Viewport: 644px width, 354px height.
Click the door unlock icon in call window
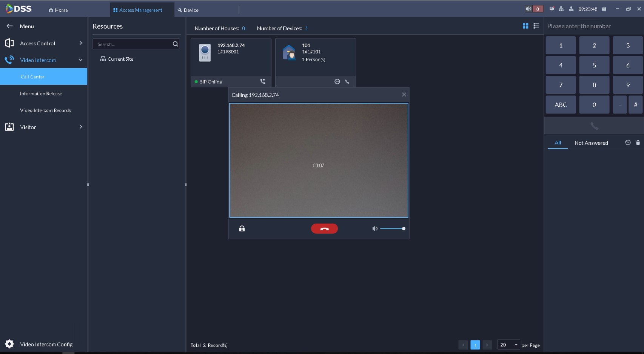coord(242,229)
